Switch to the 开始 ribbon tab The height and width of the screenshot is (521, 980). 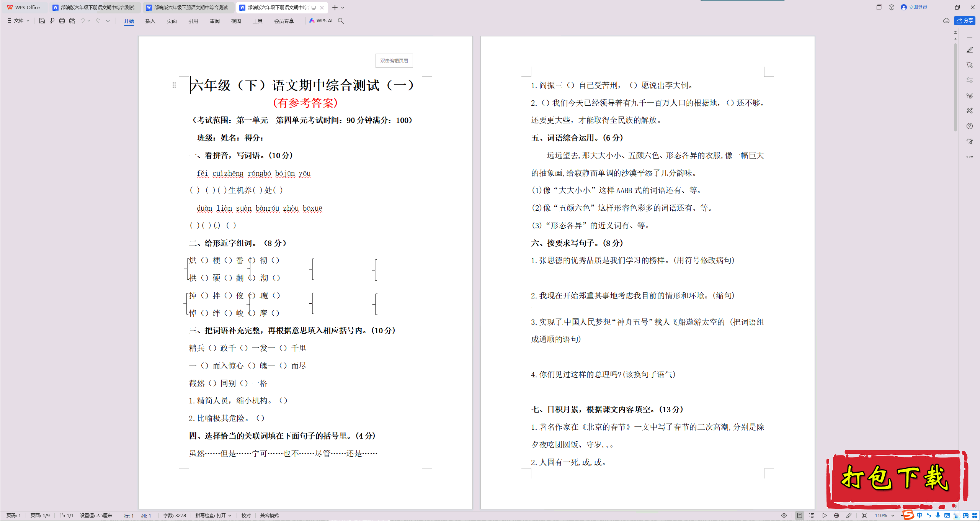coord(129,21)
